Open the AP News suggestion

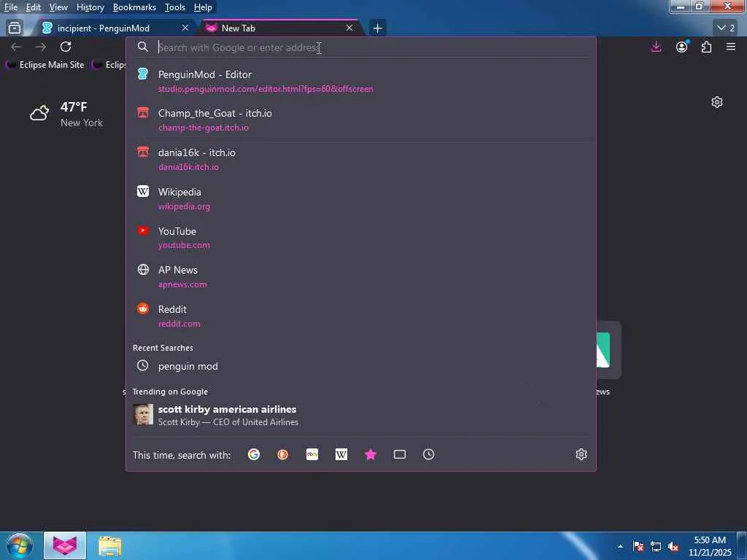(x=360, y=276)
